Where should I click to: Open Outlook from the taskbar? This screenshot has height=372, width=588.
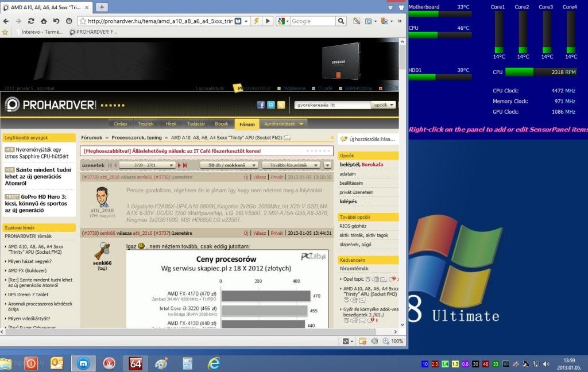pyautogui.click(x=57, y=363)
